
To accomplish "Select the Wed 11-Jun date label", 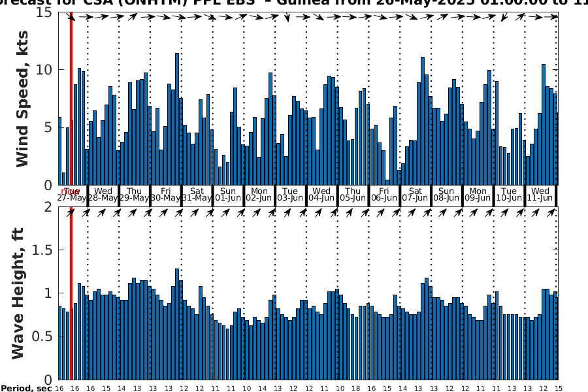I will point(540,194).
